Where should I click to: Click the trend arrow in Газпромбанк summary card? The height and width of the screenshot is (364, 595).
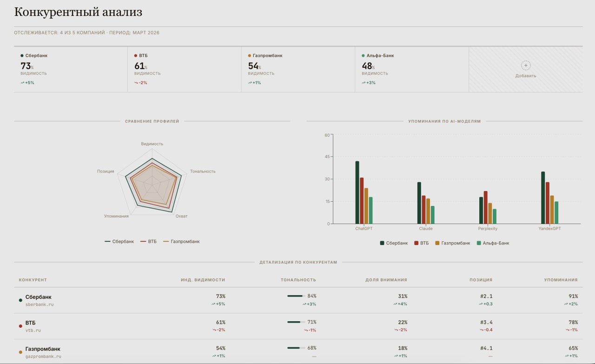250,83
